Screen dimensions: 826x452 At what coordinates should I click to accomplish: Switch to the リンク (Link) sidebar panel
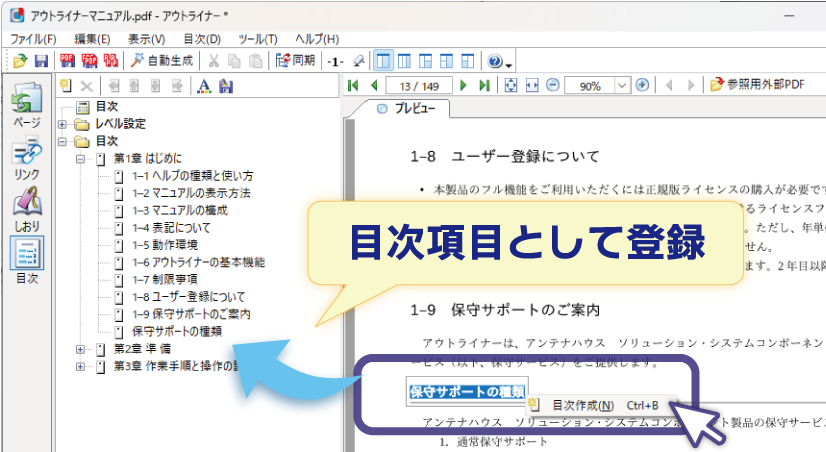pyautogui.click(x=26, y=158)
